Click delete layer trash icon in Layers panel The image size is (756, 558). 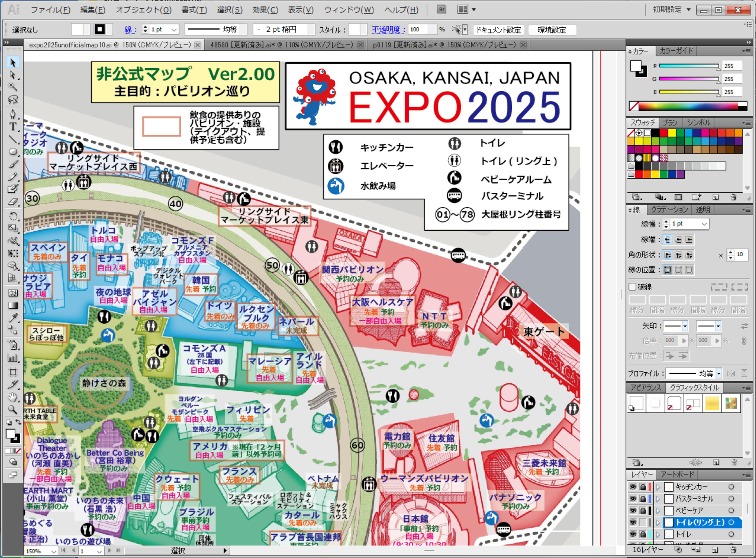[733, 550]
